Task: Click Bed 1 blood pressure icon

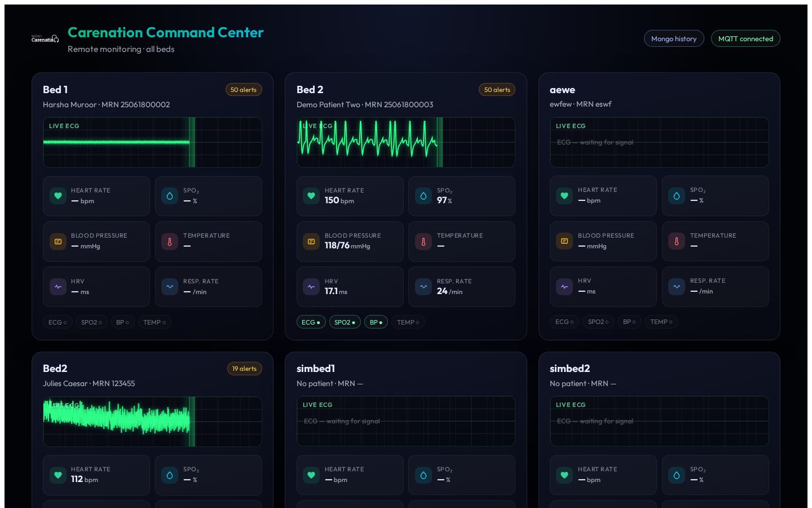Action: click(x=58, y=242)
